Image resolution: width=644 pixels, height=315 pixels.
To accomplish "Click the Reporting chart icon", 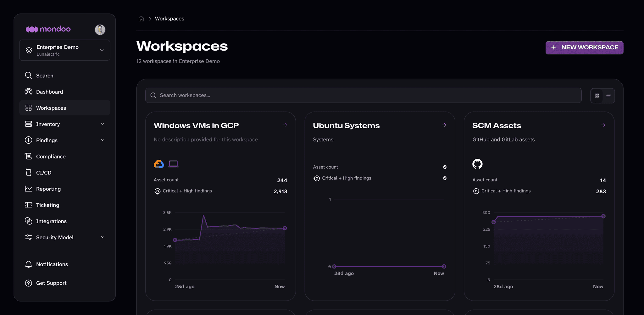I will [x=28, y=189].
